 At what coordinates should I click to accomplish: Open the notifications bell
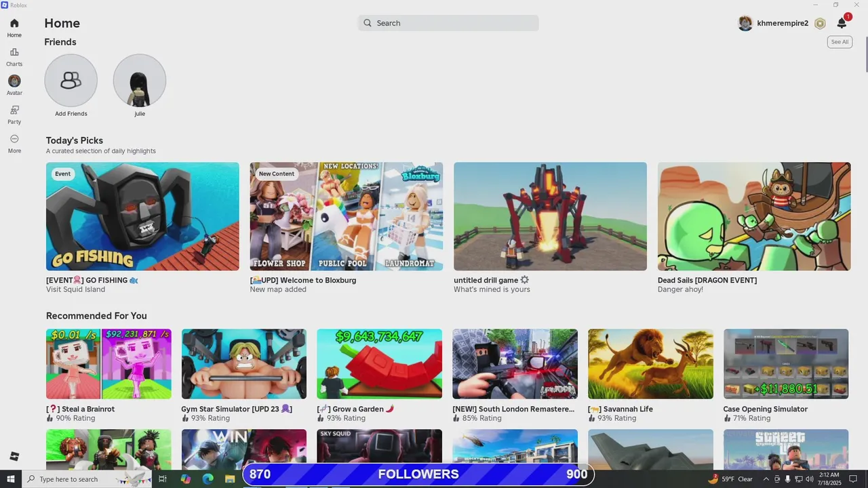click(x=842, y=23)
